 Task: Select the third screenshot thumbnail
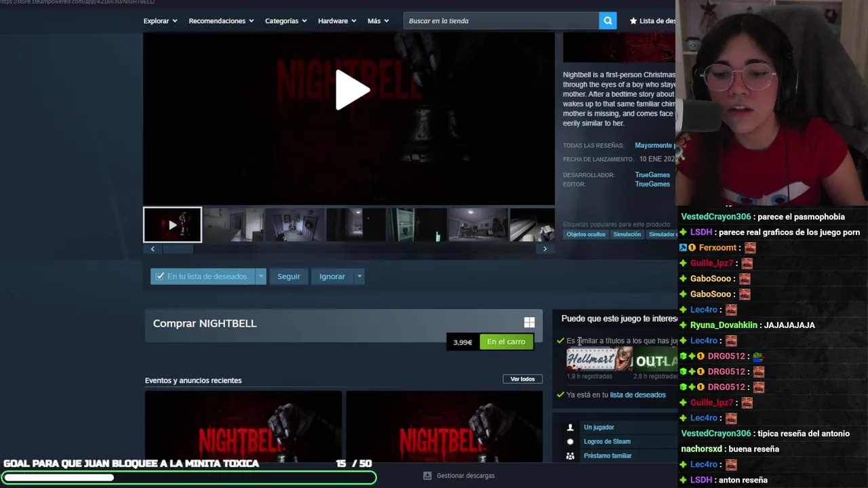pyautogui.click(x=294, y=225)
